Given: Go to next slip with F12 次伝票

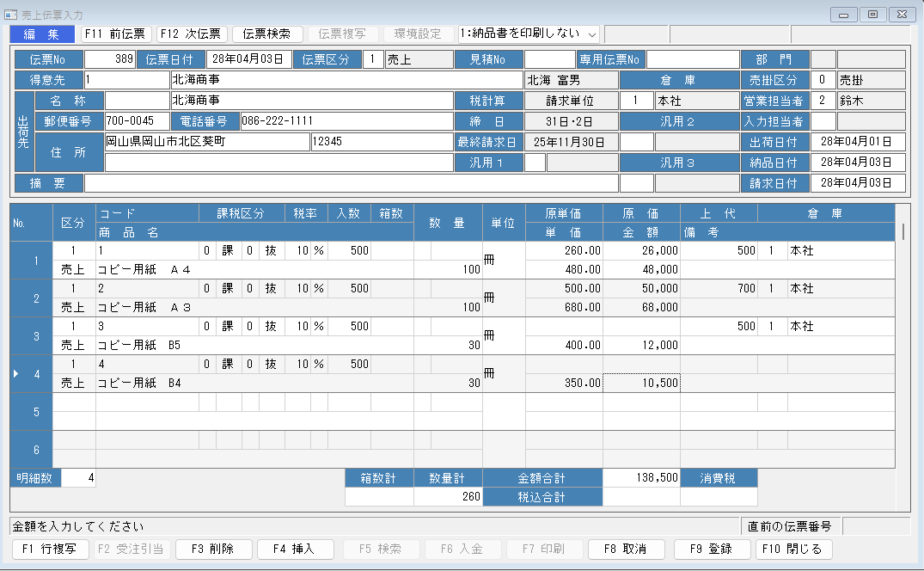Looking at the screenshot, I should 192,34.
